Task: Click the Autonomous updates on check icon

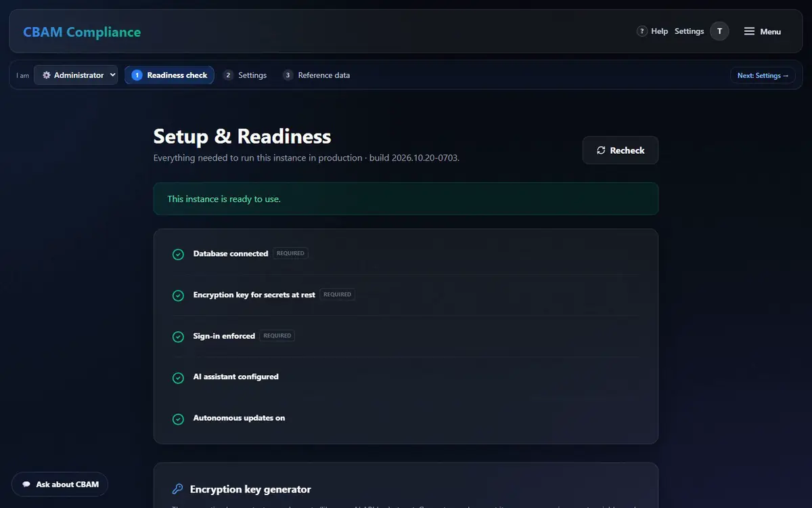Action: pos(178,419)
